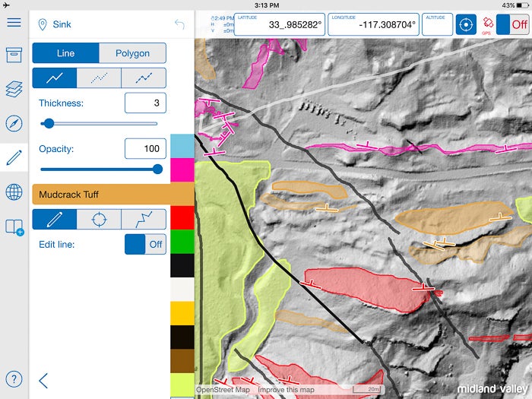
Task: Click the undo arrow icon
Action: [179, 24]
